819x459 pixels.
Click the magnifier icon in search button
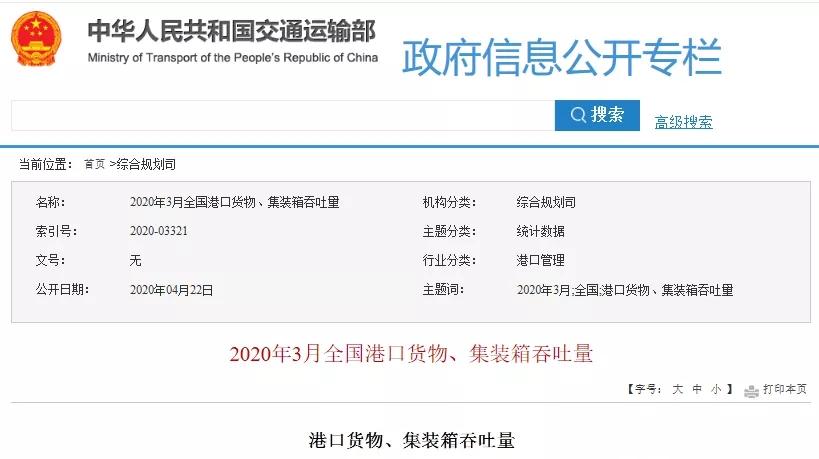pos(578,116)
